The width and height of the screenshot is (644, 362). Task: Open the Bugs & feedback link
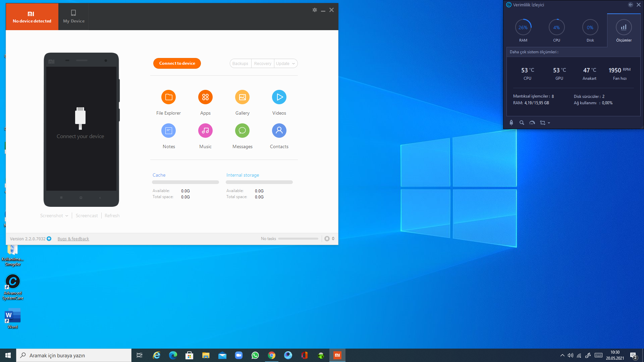(x=73, y=239)
